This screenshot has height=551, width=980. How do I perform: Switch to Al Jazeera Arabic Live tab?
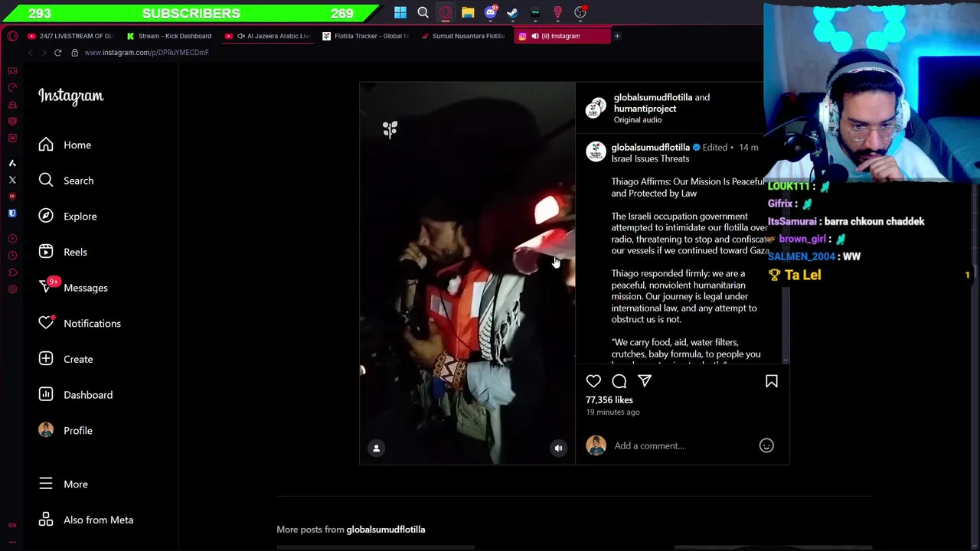pyautogui.click(x=269, y=36)
